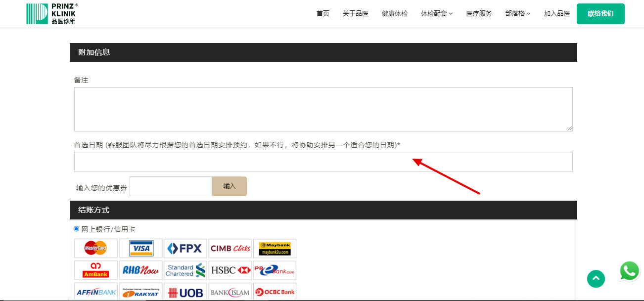Click the HSBC bank logo

pos(230,270)
